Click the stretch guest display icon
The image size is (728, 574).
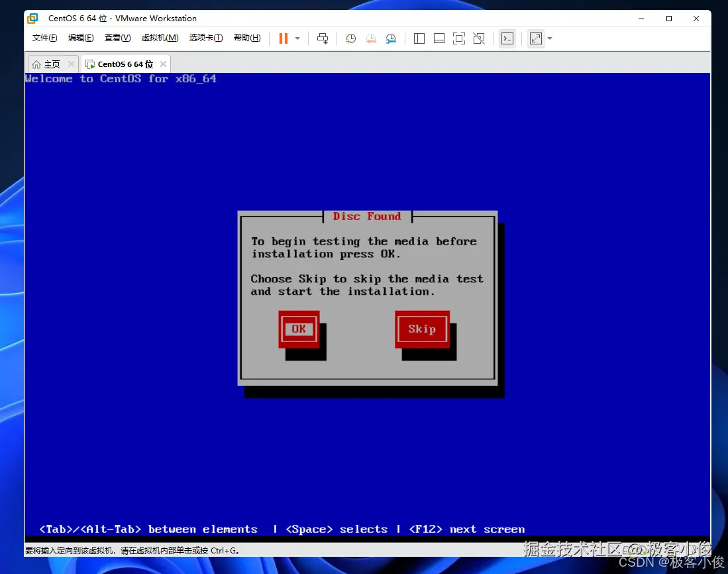coord(536,38)
